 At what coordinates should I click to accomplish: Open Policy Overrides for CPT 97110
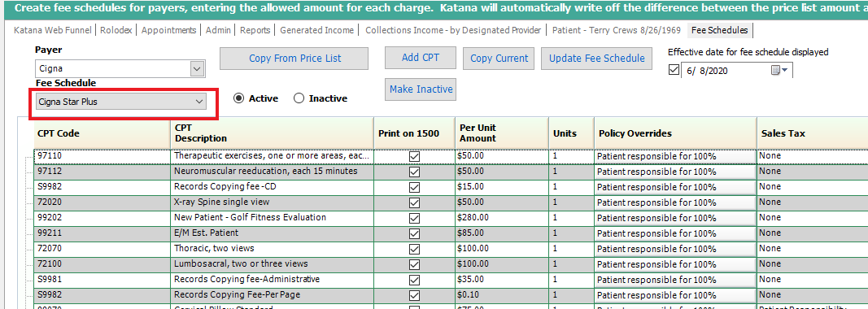coord(675,157)
